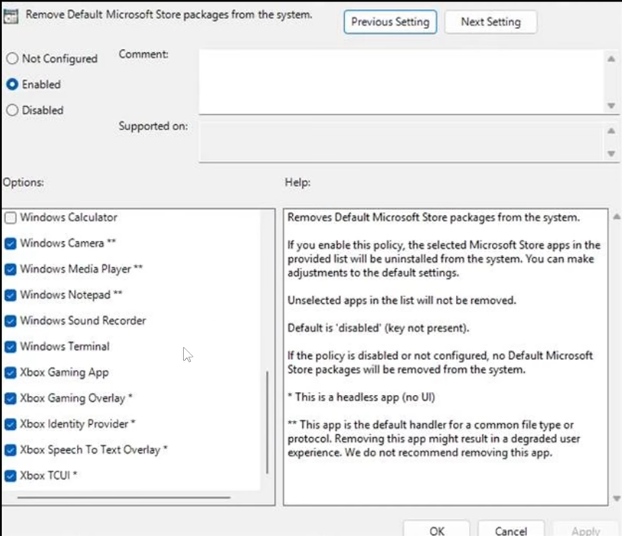Screen dimensions: 622x536
Task: Click the Supported on scroll up arrow
Action: click(611, 131)
